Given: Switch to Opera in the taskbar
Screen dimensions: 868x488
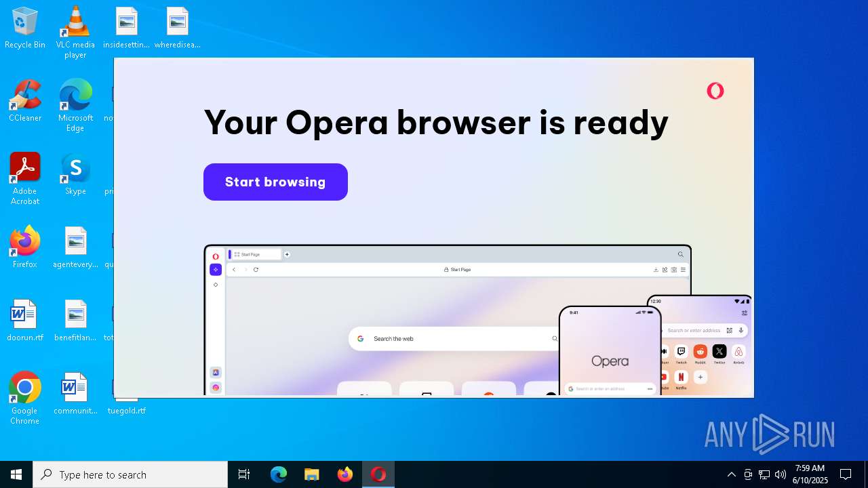Looking at the screenshot, I should 378,474.
